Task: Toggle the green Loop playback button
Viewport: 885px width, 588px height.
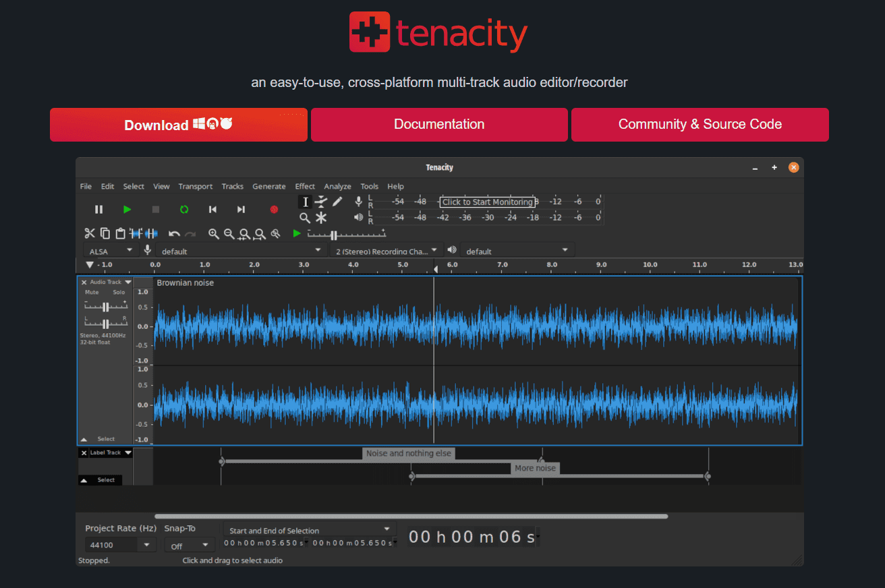Action: [184, 210]
